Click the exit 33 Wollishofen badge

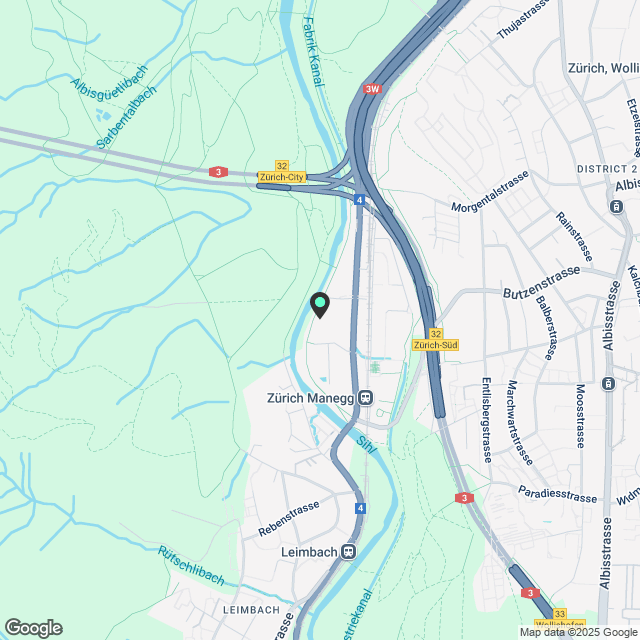click(560, 619)
